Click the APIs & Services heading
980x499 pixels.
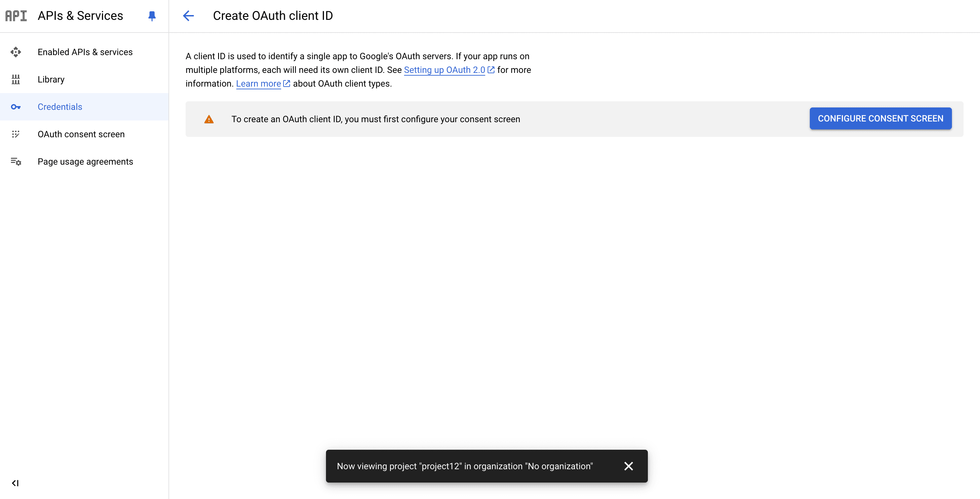(x=80, y=16)
